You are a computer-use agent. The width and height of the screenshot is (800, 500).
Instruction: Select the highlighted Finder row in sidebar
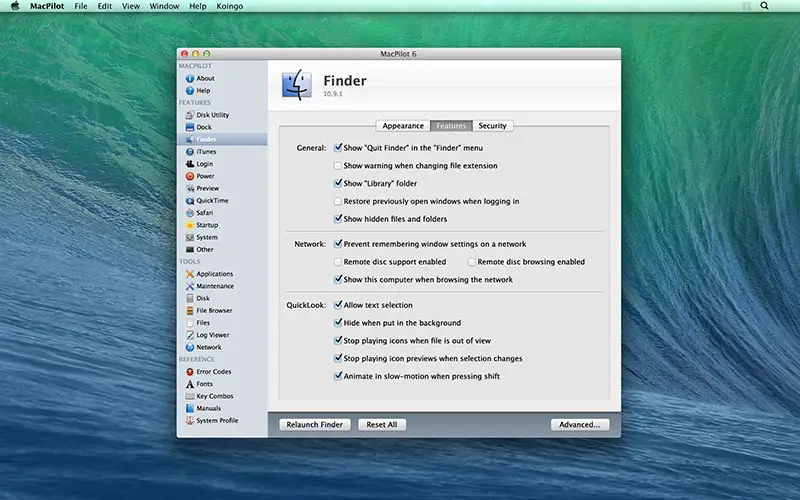click(x=222, y=139)
